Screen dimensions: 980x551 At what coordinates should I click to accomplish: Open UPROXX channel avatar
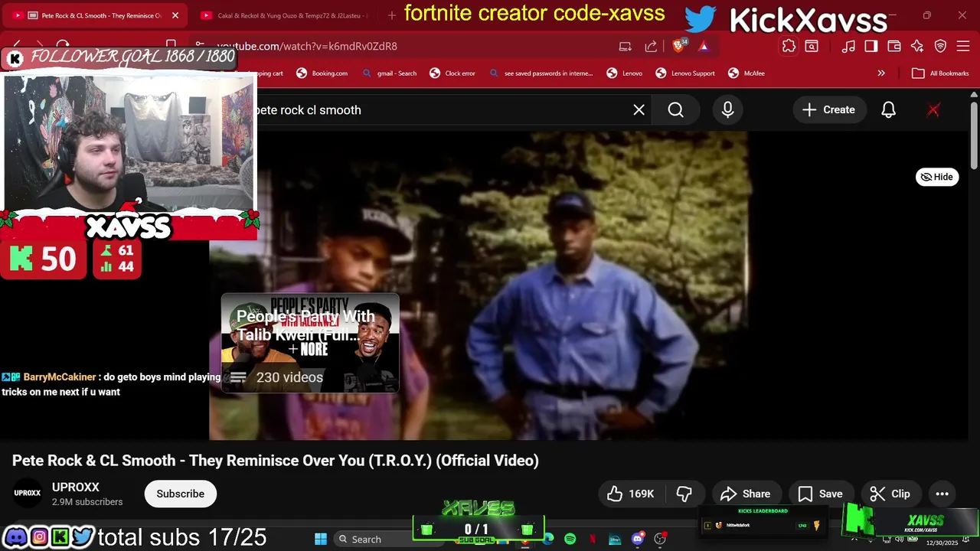click(27, 494)
